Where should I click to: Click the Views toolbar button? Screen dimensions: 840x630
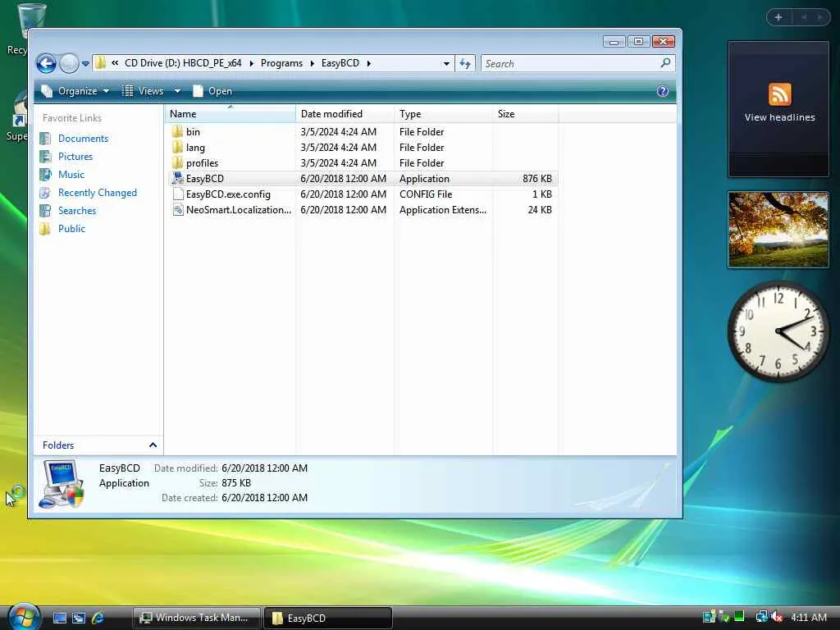tap(143, 91)
